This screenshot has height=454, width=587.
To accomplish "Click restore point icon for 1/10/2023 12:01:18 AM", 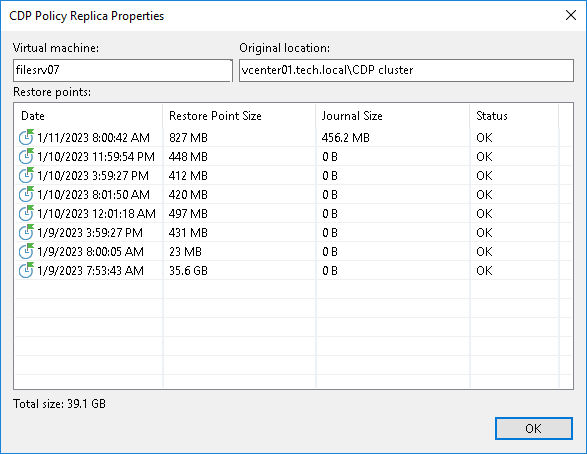I will point(26,214).
